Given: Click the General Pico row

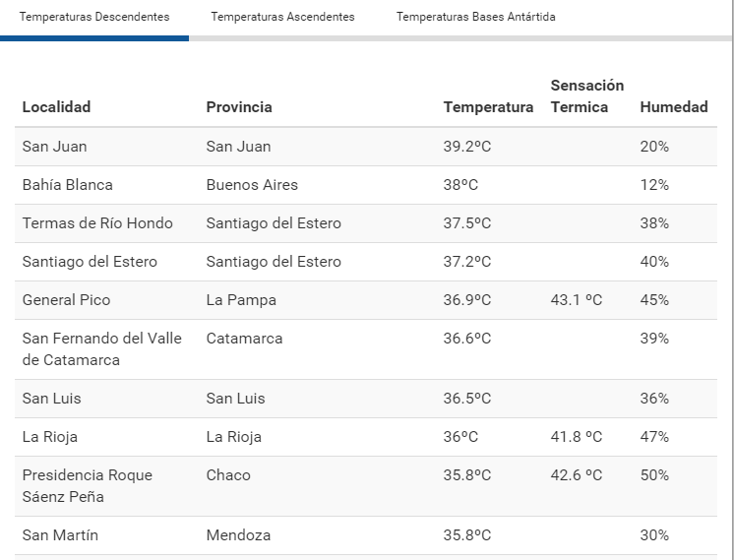Looking at the screenshot, I should pos(66,300).
